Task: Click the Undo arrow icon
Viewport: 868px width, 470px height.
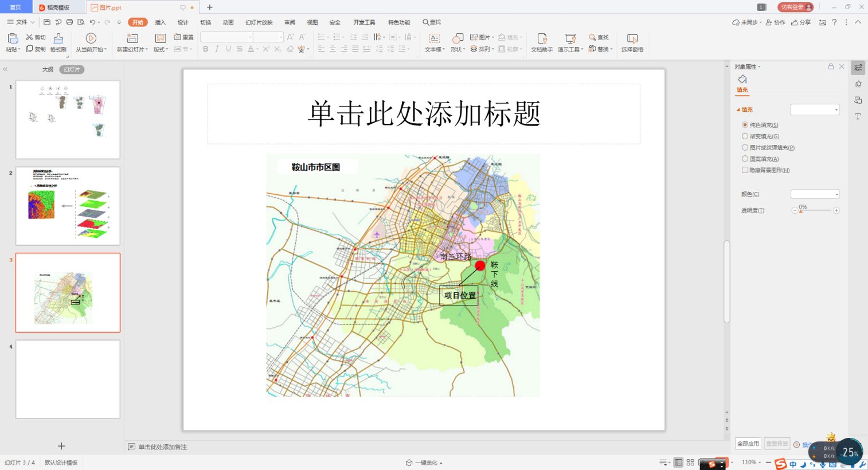Action: pyautogui.click(x=92, y=22)
